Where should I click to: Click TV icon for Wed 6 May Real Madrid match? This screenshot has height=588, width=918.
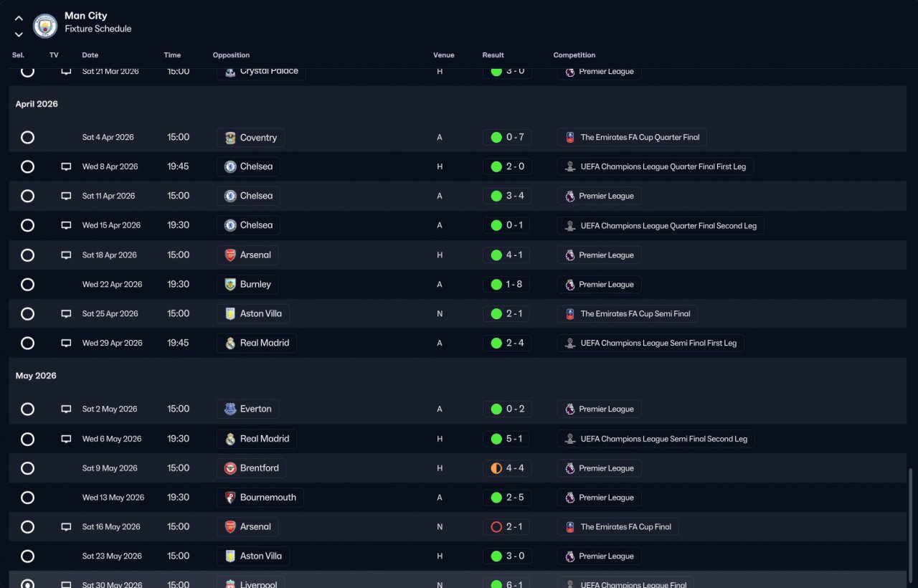(66, 439)
